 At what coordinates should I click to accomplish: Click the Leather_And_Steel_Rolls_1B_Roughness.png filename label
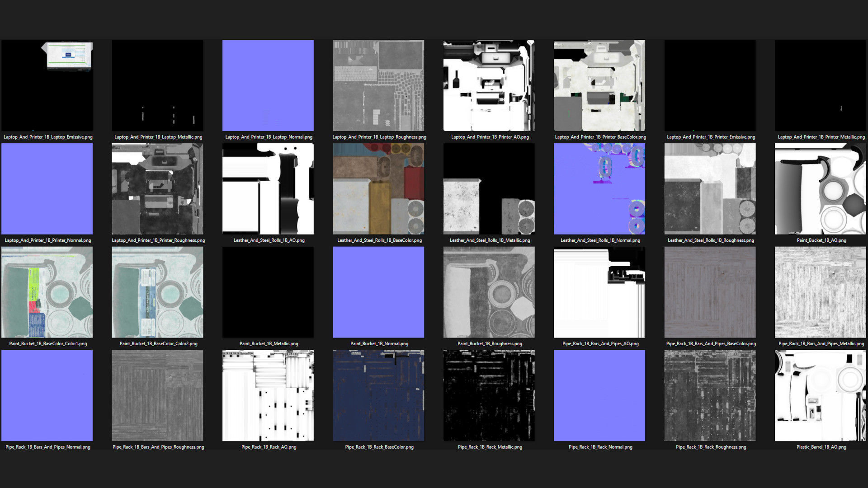click(x=711, y=240)
